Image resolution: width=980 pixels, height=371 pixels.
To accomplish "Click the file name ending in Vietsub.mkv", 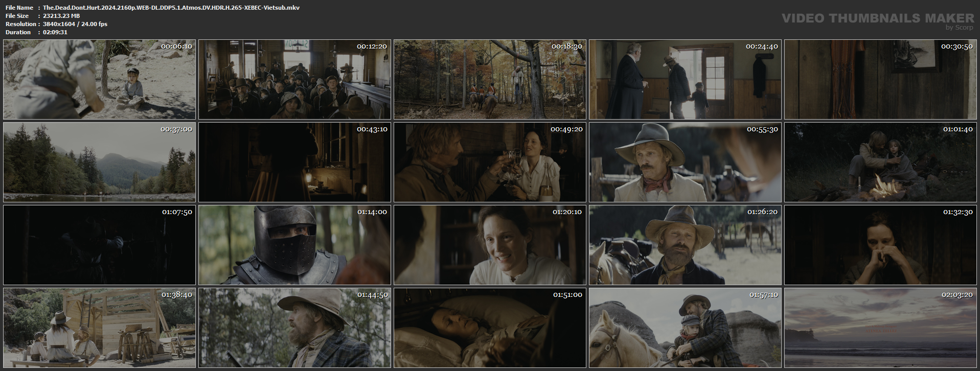I will point(171,8).
